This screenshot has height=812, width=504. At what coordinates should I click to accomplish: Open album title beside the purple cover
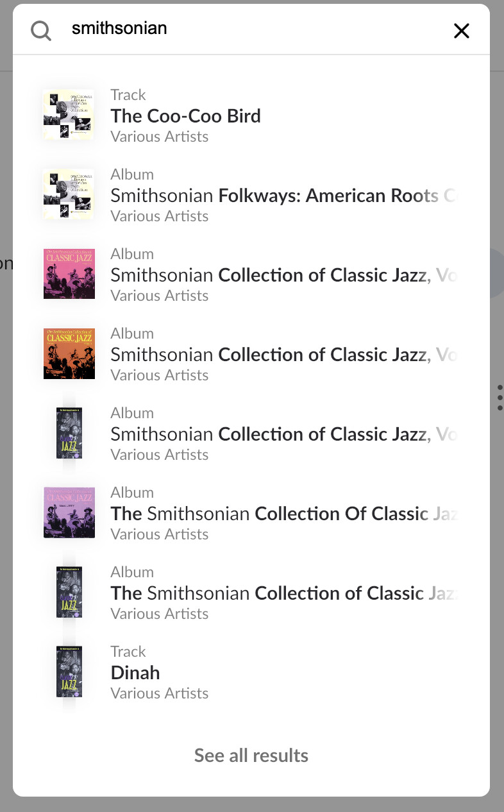tap(282, 514)
